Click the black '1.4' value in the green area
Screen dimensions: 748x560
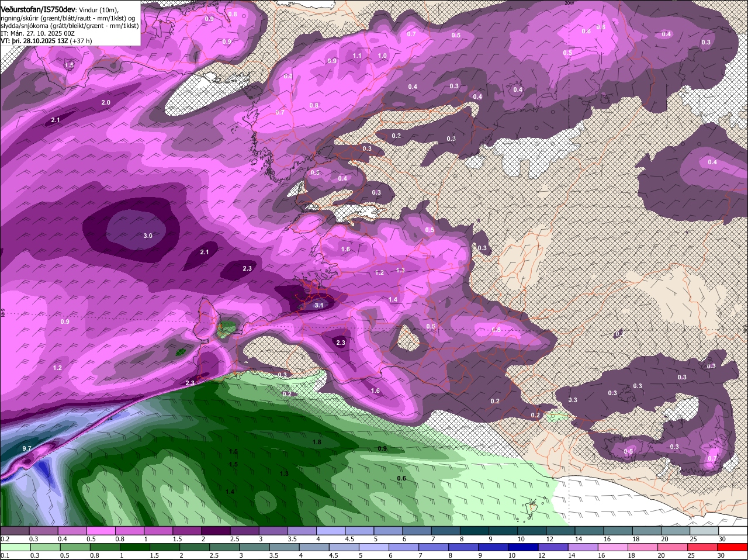point(230,492)
